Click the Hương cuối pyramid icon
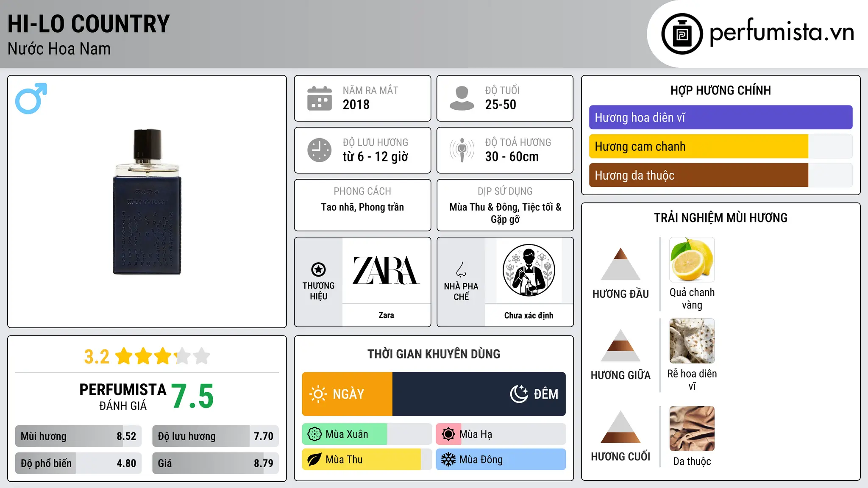 point(620,427)
